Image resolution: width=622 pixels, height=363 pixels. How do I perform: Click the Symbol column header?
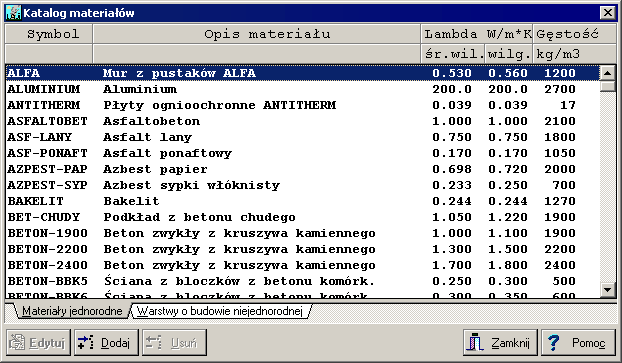[49, 34]
